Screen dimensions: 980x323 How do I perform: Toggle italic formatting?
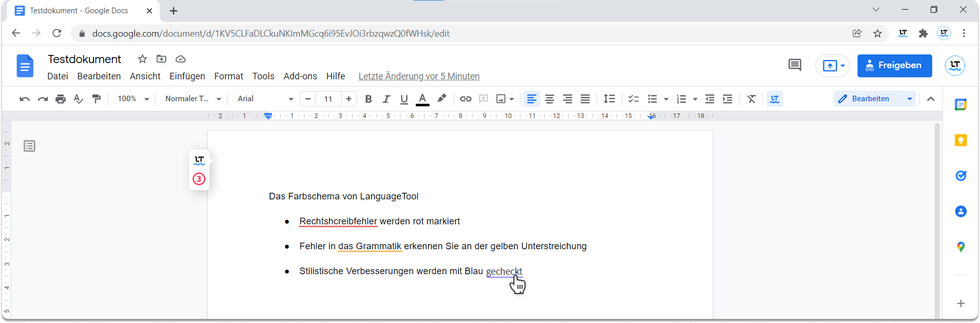tap(386, 99)
